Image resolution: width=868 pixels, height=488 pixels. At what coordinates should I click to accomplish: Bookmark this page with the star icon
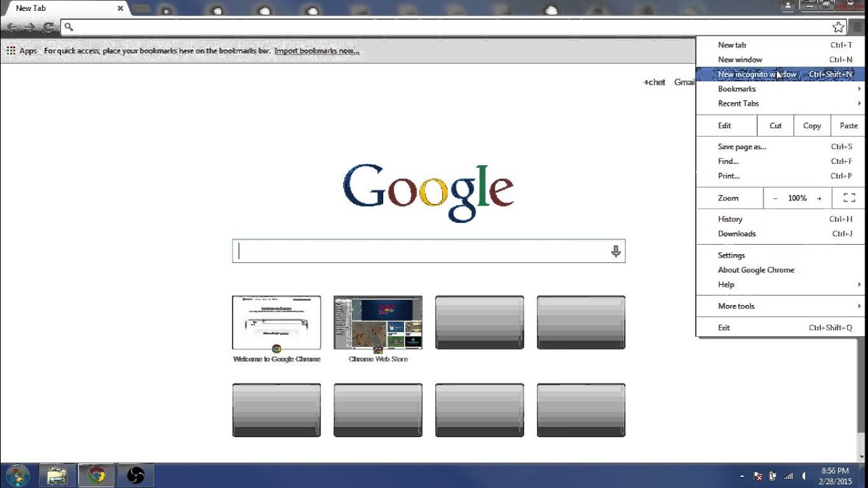click(x=838, y=27)
